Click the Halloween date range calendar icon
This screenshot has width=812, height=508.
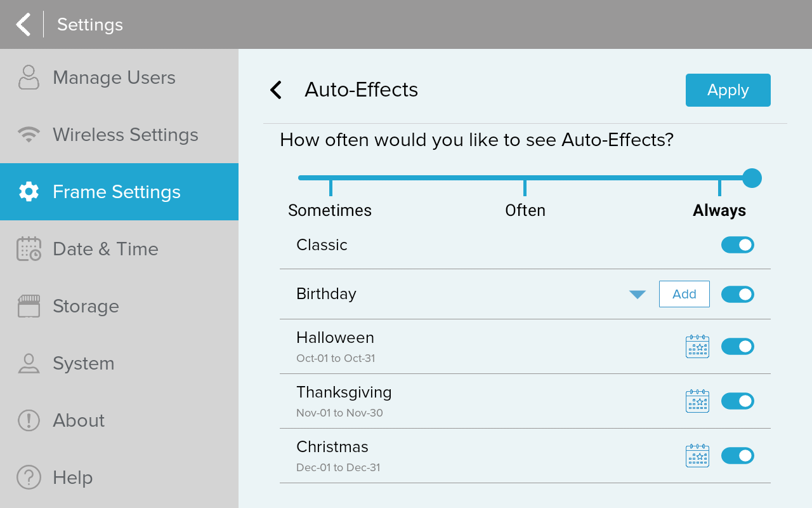(697, 347)
